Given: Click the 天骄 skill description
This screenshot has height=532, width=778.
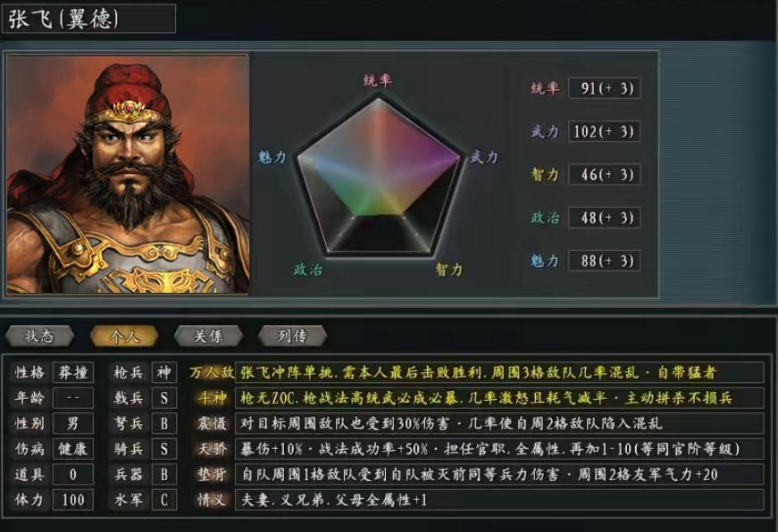Looking at the screenshot, I should point(499,449).
